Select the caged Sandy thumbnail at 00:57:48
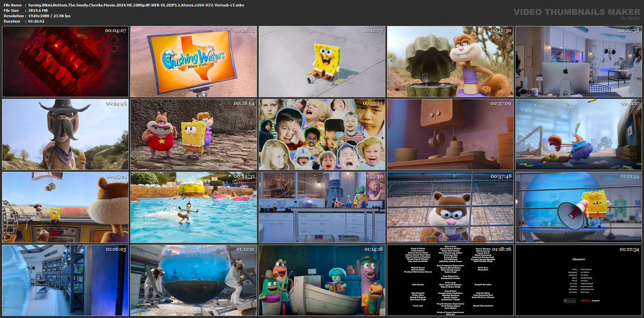This screenshot has width=644, height=318. pos(450,207)
